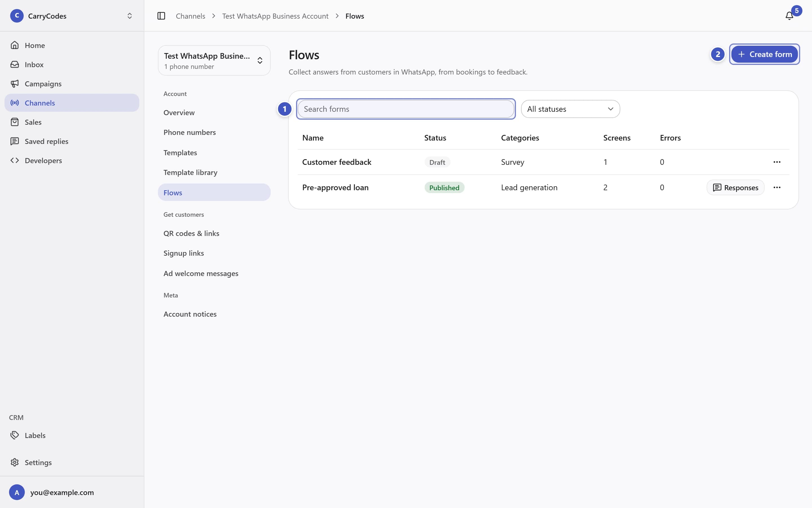812x508 pixels.
Task: Open the notifications bell
Action: tap(789, 16)
